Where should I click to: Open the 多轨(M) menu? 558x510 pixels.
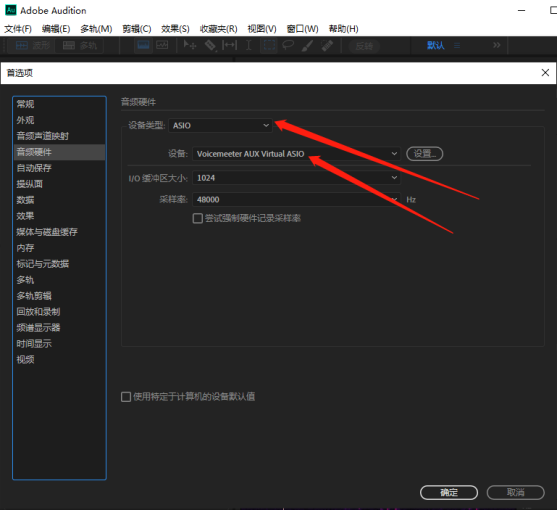coord(96,29)
